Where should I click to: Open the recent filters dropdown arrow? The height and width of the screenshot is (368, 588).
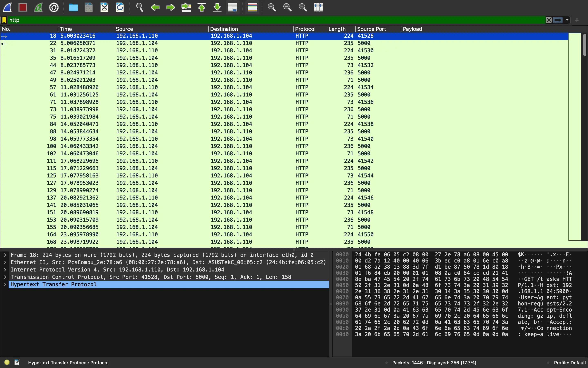click(567, 20)
